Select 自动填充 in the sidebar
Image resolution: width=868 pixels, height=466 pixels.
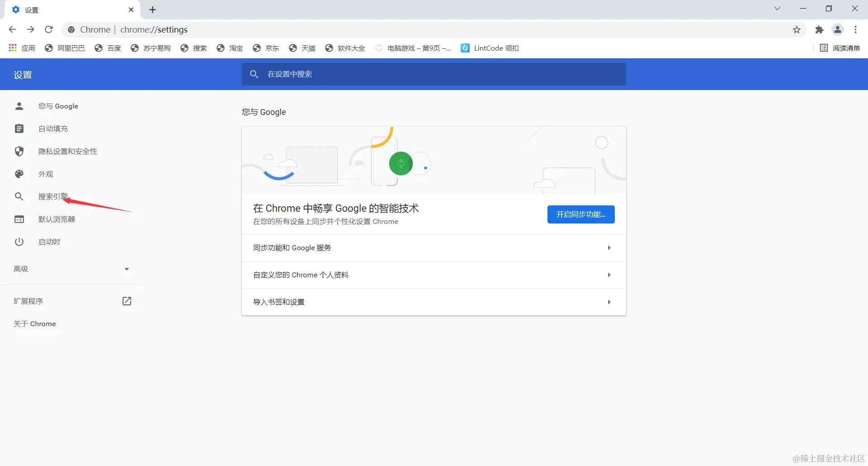click(x=53, y=128)
